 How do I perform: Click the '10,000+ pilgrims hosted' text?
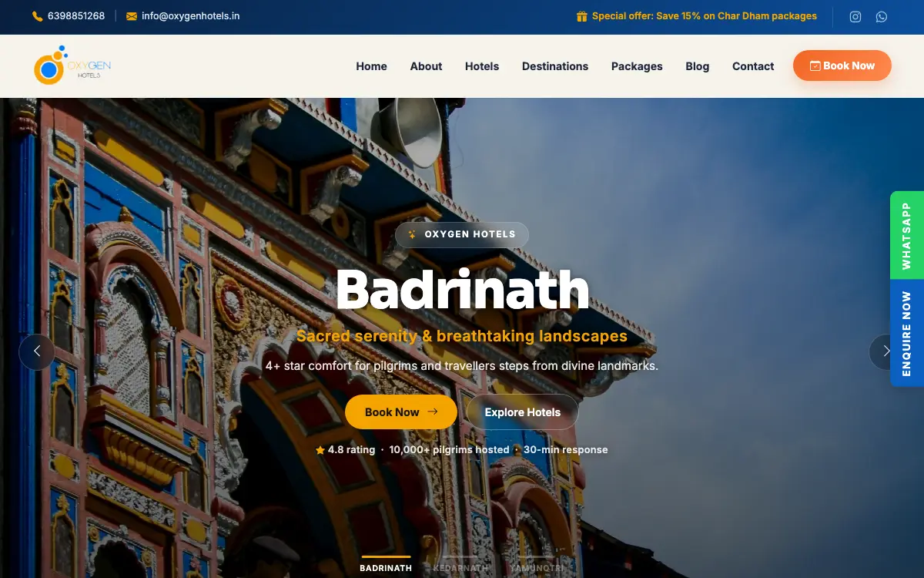449,450
